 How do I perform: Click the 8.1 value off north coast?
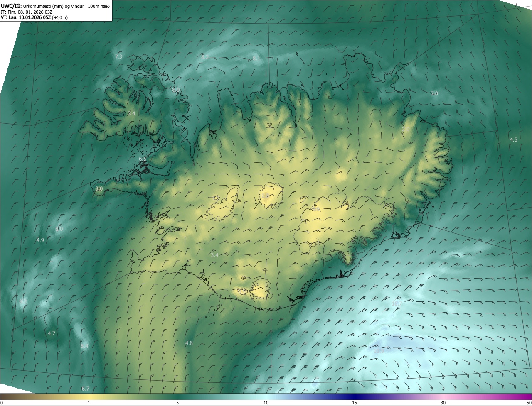coord(256,58)
